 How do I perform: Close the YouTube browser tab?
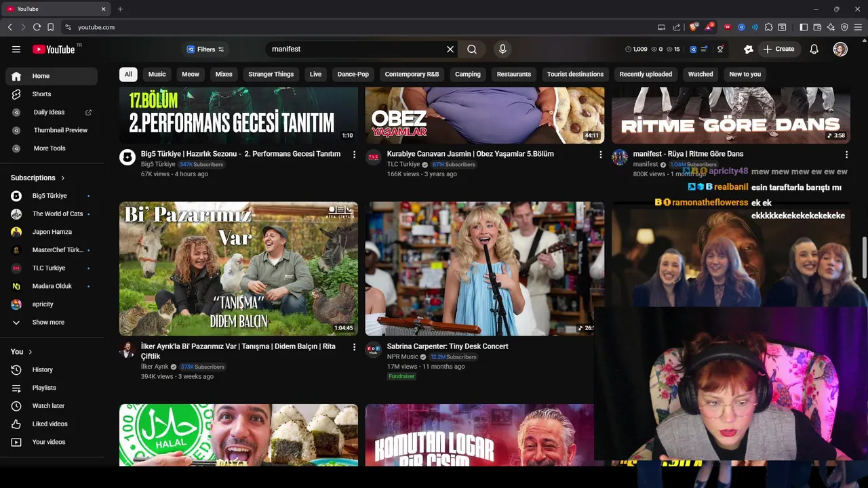[103, 9]
